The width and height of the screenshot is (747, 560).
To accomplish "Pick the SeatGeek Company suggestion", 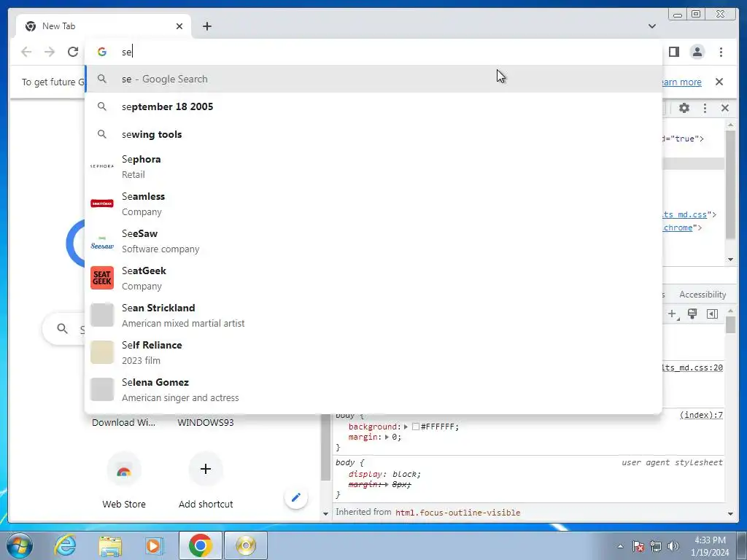I will coord(373,278).
